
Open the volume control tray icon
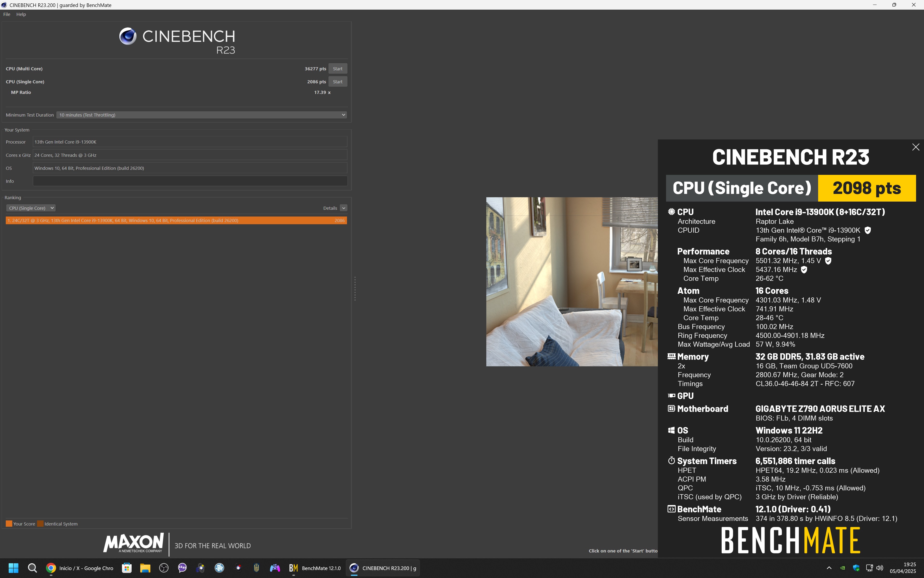[880, 568]
